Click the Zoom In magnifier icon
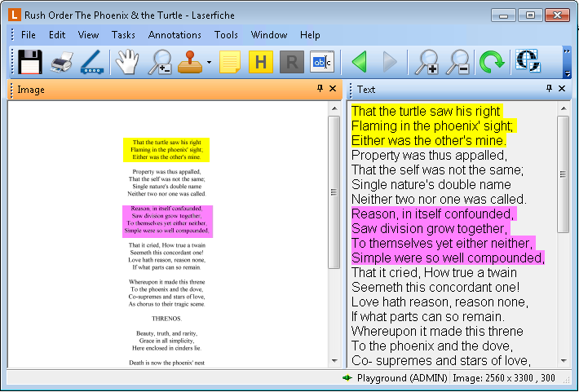The width and height of the screenshot is (579, 392). point(427,62)
